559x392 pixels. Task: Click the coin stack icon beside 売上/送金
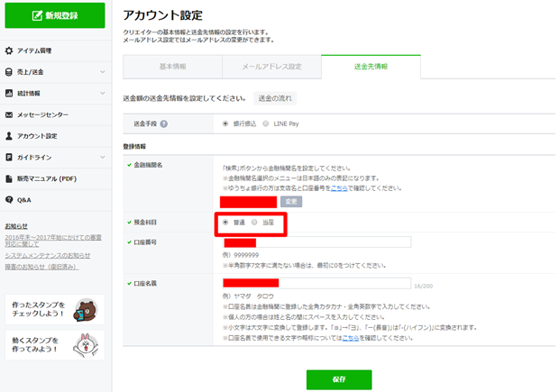point(9,72)
